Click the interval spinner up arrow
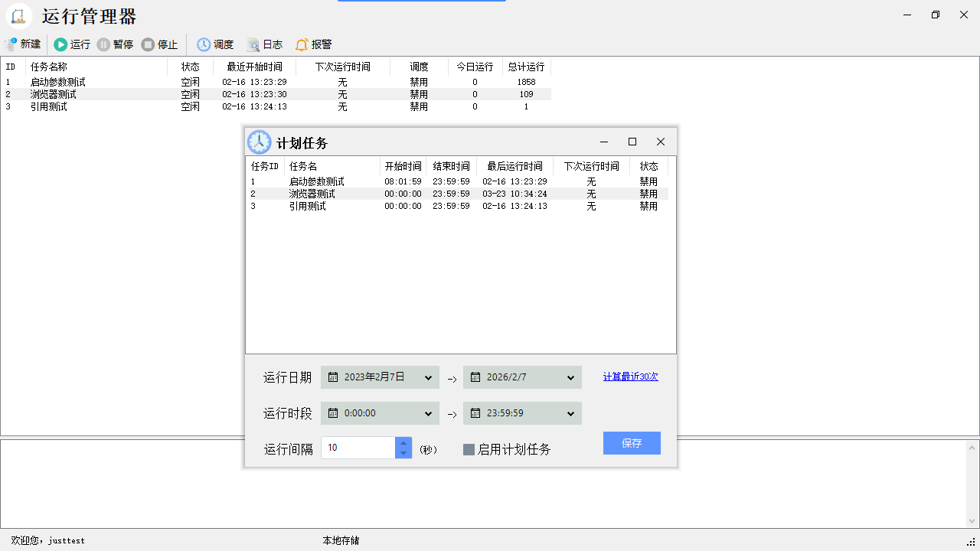The image size is (980, 551). point(403,442)
